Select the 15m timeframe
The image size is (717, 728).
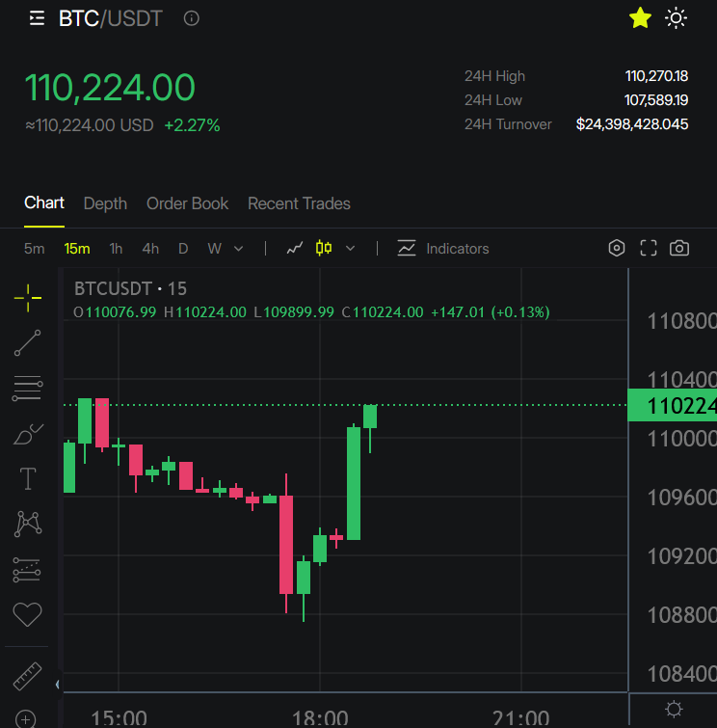click(77, 249)
